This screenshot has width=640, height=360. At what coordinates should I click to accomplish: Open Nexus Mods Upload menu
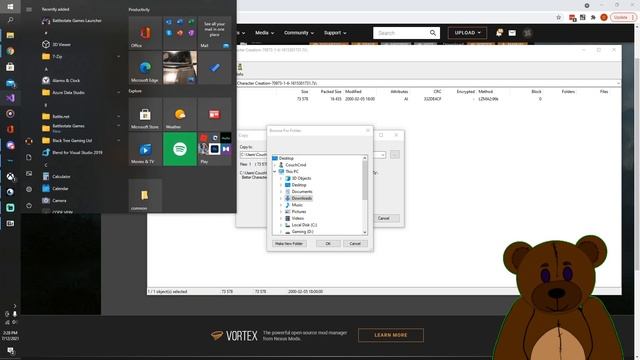(x=467, y=33)
